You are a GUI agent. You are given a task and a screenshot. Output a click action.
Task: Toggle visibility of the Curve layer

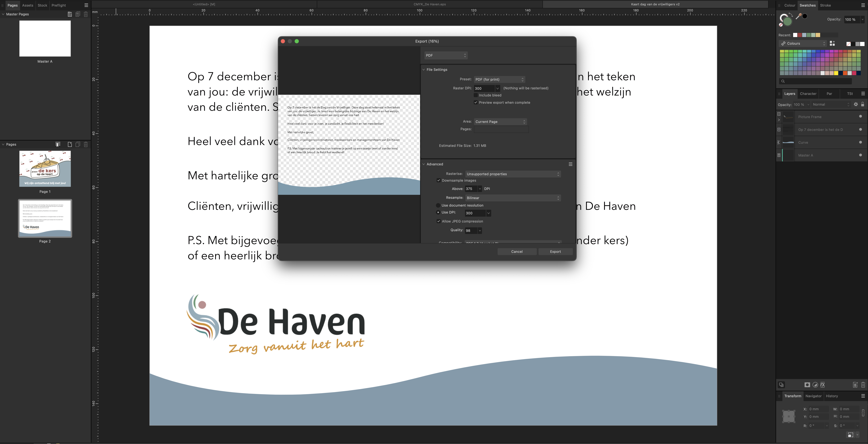pos(860,142)
